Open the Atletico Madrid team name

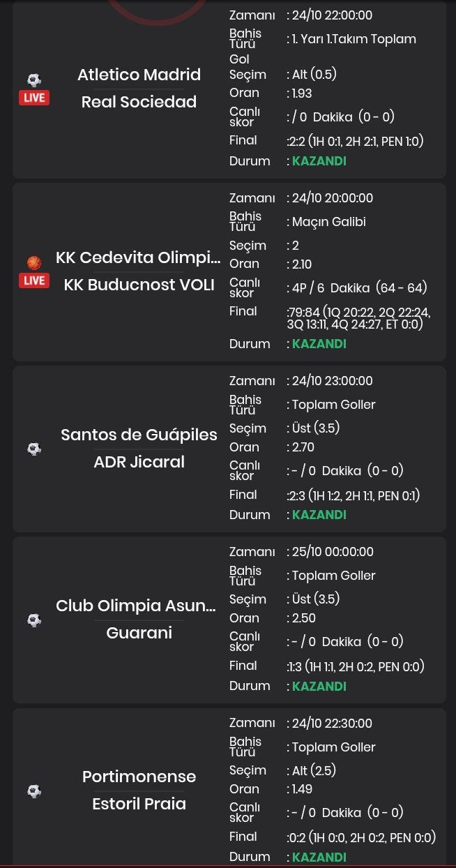pos(139,75)
